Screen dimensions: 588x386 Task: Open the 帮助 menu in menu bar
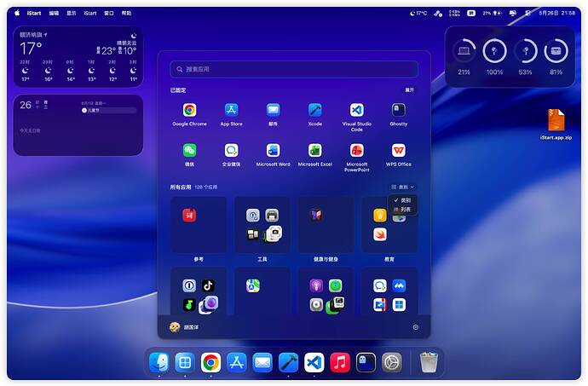tap(126, 13)
